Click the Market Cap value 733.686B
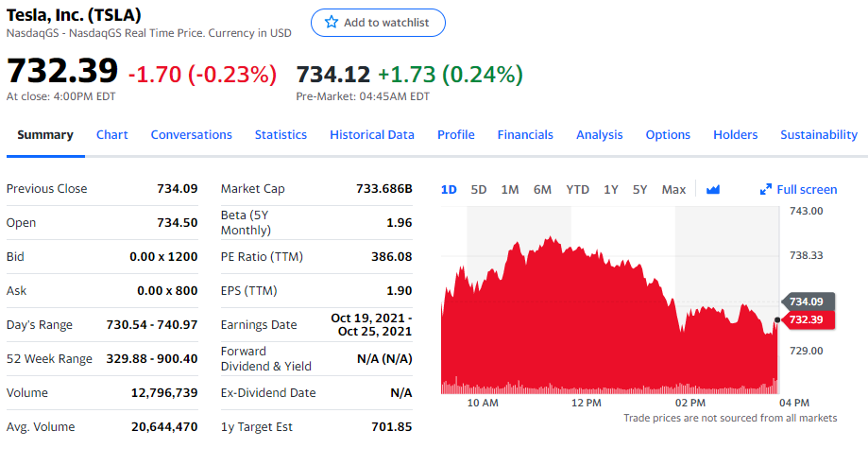This screenshot has height=465, width=868. tap(384, 188)
